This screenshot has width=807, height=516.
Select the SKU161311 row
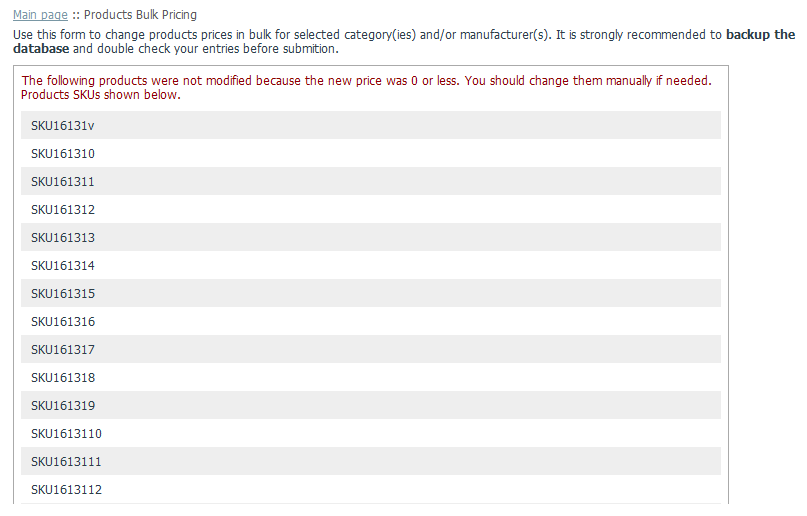(371, 182)
